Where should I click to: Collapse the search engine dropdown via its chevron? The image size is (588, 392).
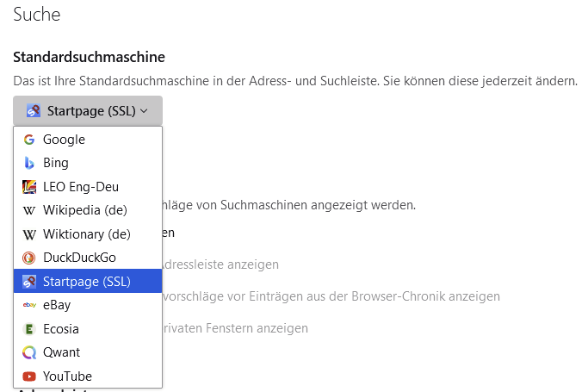pyautogui.click(x=144, y=110)
